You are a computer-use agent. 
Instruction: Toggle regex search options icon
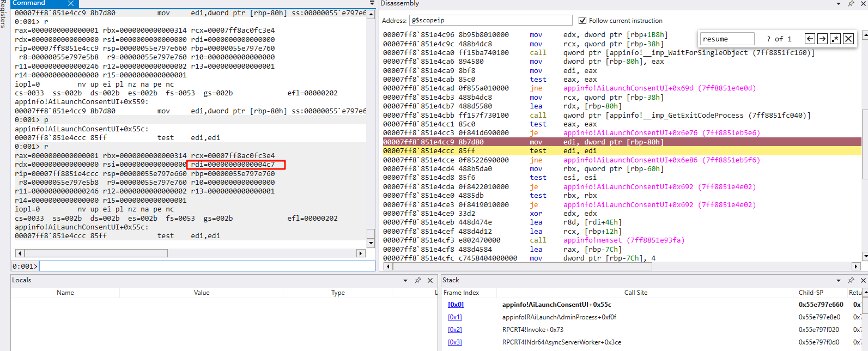(x=835, y=39)
